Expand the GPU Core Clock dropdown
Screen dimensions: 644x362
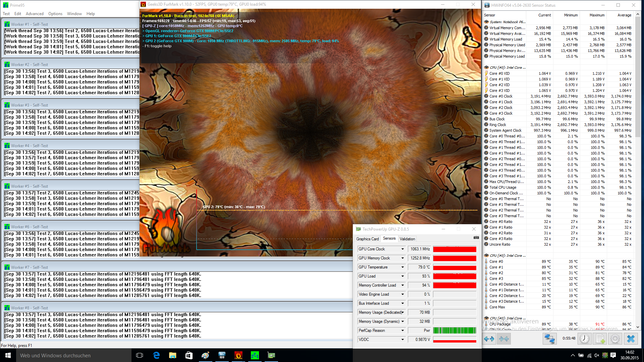pyautogui.click(x=402, y=249)
